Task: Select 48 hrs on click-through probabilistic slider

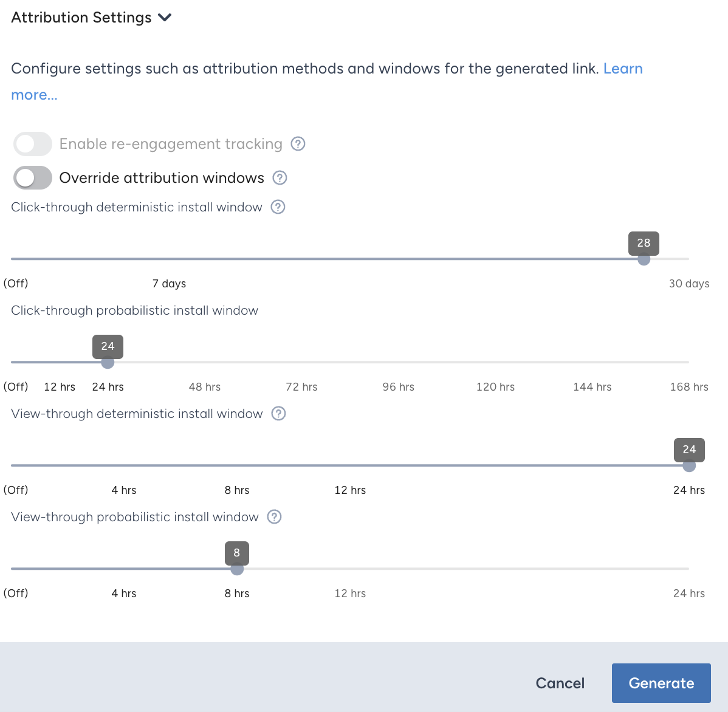Action: coord(205,386)
